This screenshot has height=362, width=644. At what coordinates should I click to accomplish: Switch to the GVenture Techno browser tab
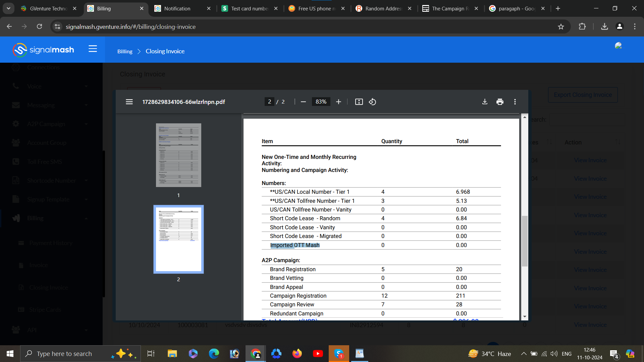tap(48, 8)
